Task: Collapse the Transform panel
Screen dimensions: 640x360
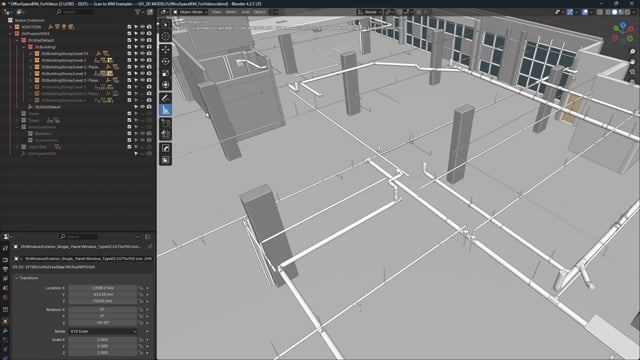Action: point(17,278)
